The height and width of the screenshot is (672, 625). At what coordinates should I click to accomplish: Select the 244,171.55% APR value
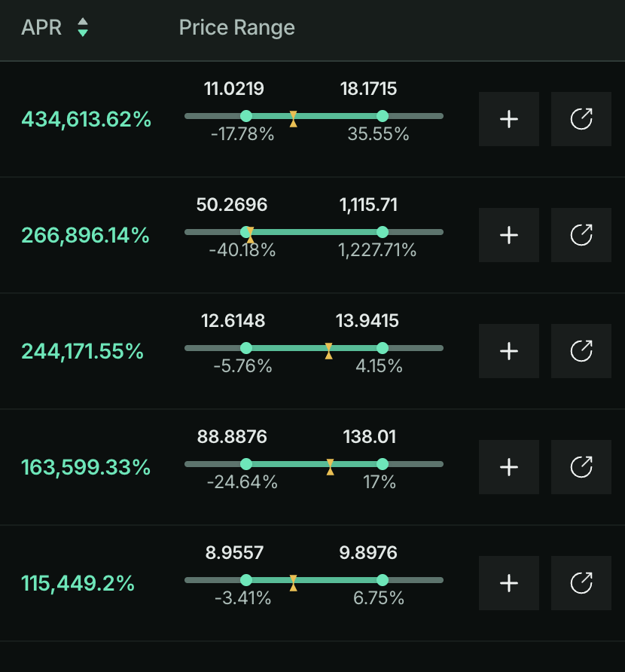coord(82,351)
